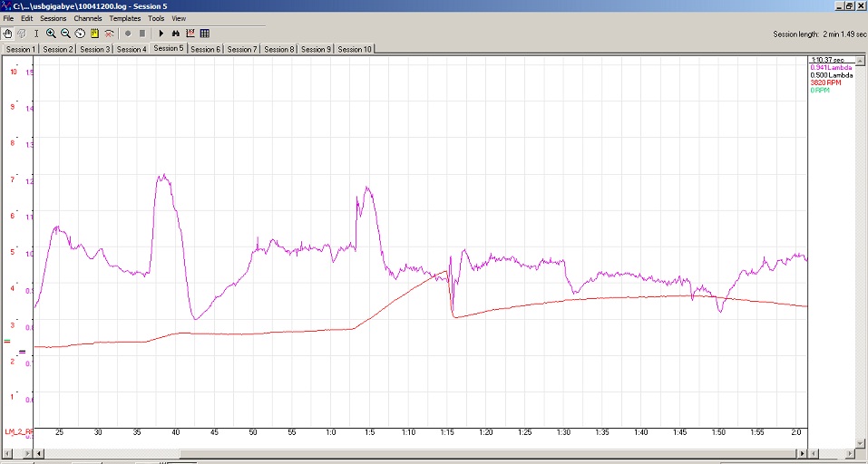Image resolution: width=868 pixels, height=464 pixels.
Task: Open the Tools menu
Action: tap(156, 18)
